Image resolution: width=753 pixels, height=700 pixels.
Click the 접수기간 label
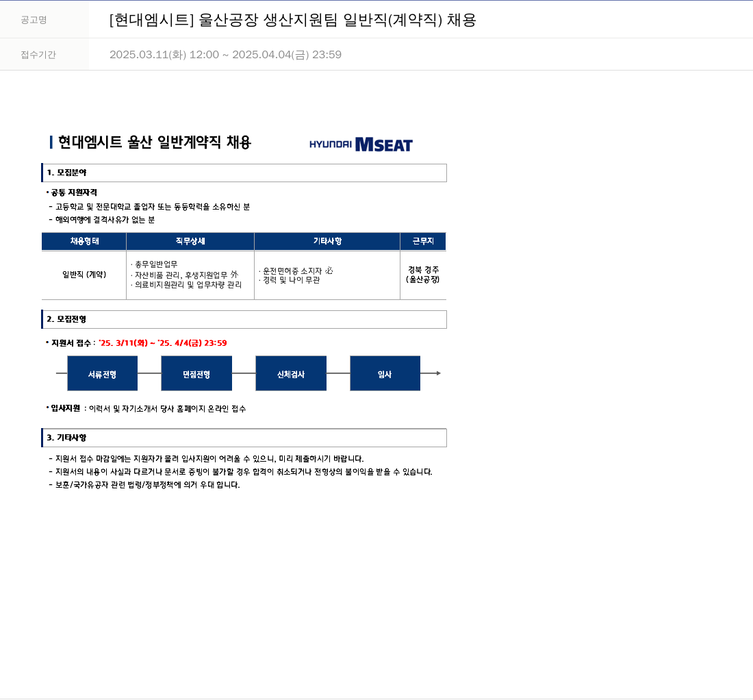(38, 55)
